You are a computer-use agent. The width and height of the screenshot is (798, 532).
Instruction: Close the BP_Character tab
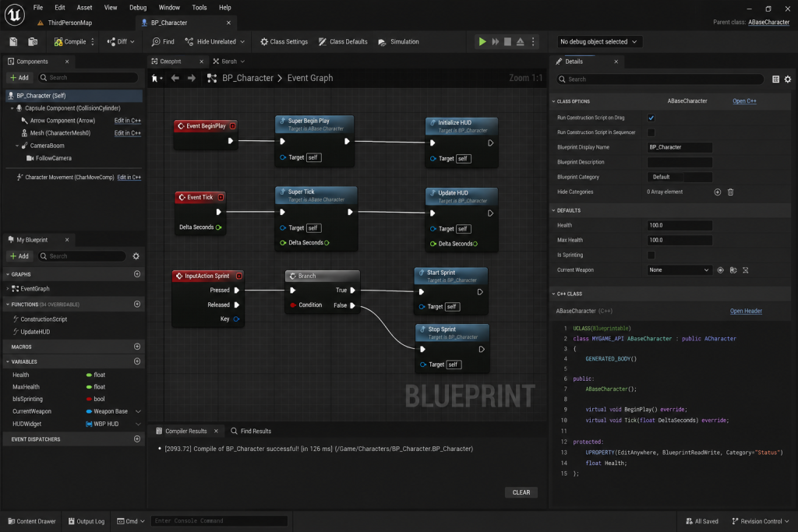[x=228, y=23]
